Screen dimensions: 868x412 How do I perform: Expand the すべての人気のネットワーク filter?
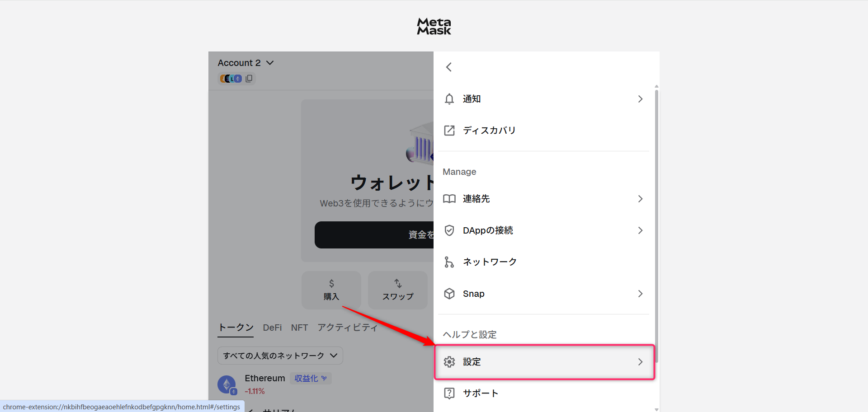click(x=279, y=356)
